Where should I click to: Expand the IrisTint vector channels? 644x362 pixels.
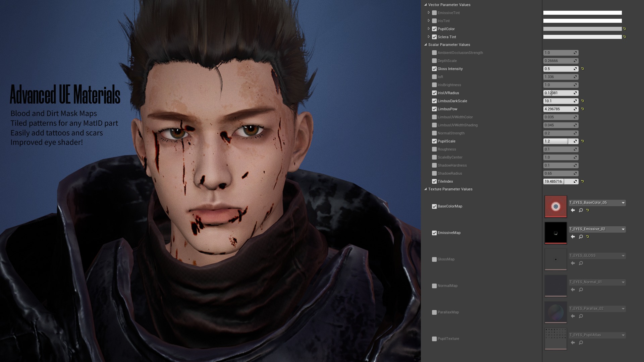429,21
